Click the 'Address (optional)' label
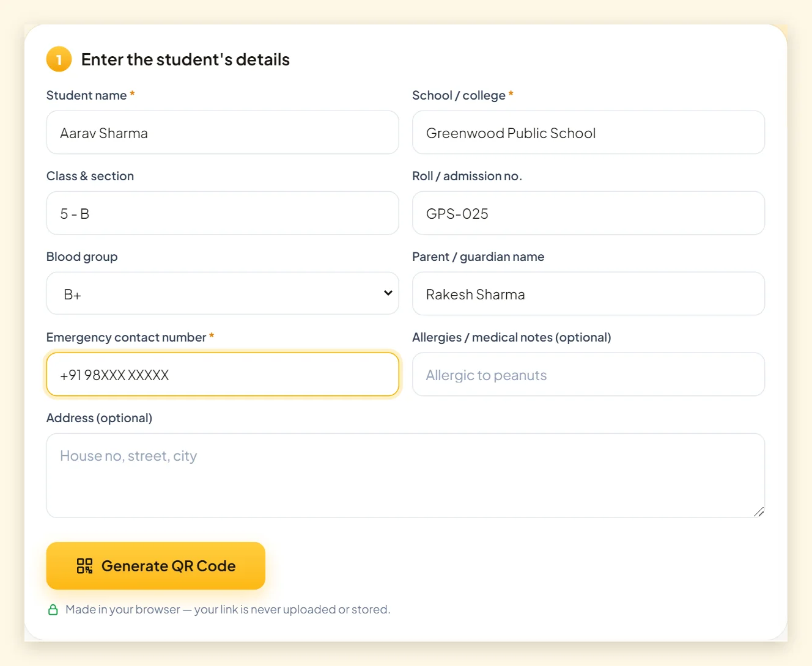The width and height of the screenshot is (812, 666). pos(99,418)
